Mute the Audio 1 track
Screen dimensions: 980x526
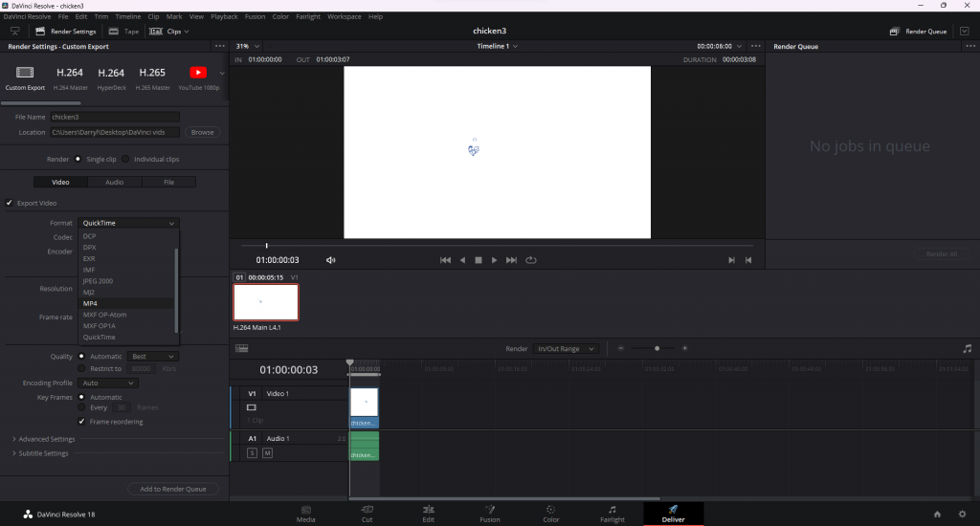[268, 453]
